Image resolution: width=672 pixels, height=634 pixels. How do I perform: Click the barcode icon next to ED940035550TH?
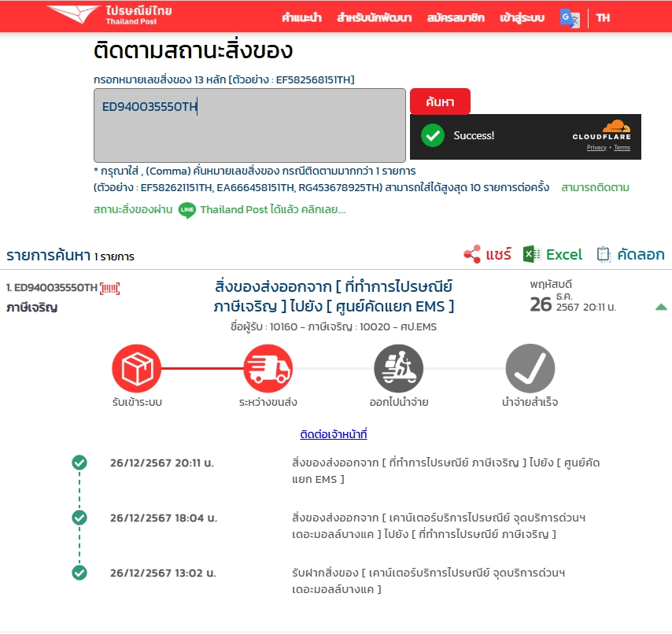(x=109, y=289)
